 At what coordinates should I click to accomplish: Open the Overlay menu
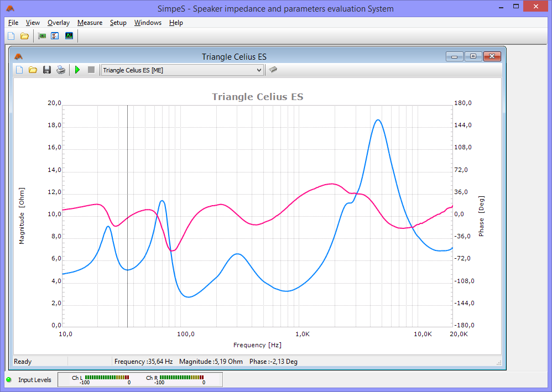(x=59, y=23)
